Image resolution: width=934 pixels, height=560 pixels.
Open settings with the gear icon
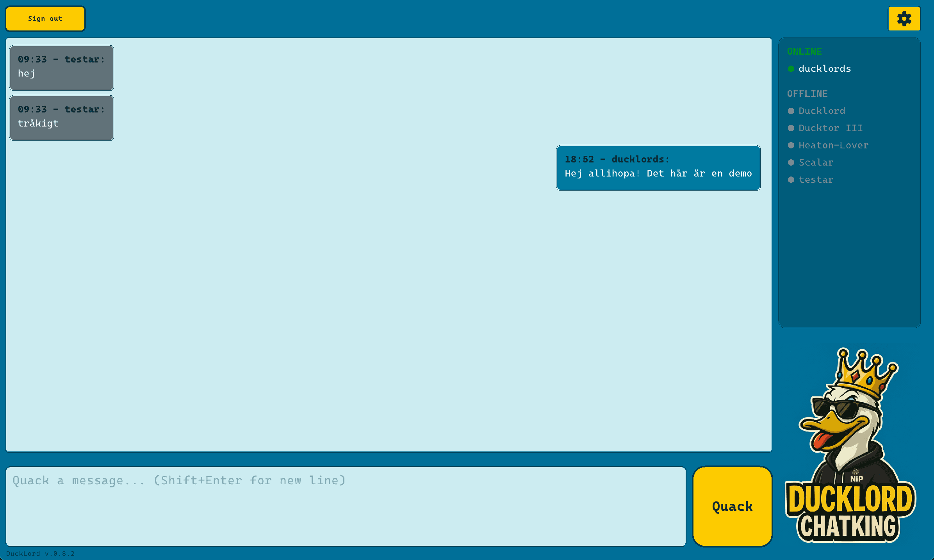point(904,19)
